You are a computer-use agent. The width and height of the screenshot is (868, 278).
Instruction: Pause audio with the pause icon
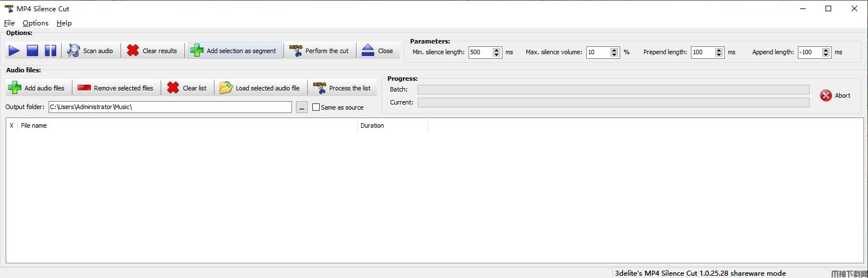50,51
